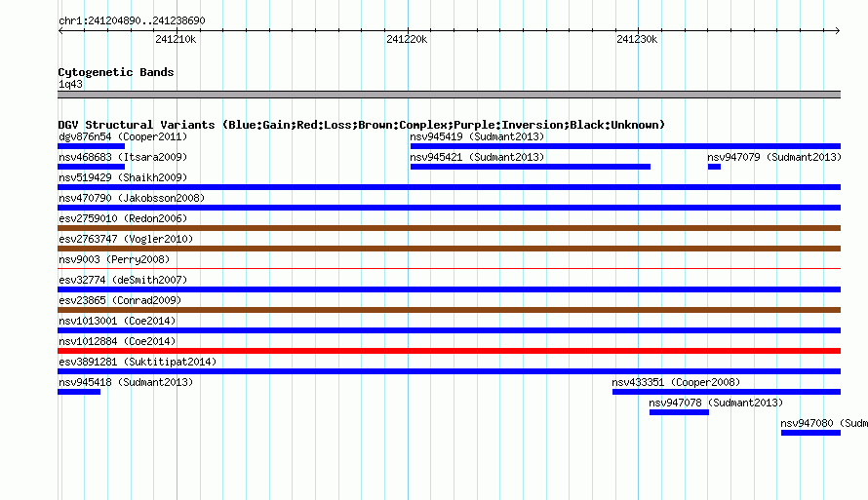Click nsv947079 (Sudmant2013) label

tap(774, 157)
